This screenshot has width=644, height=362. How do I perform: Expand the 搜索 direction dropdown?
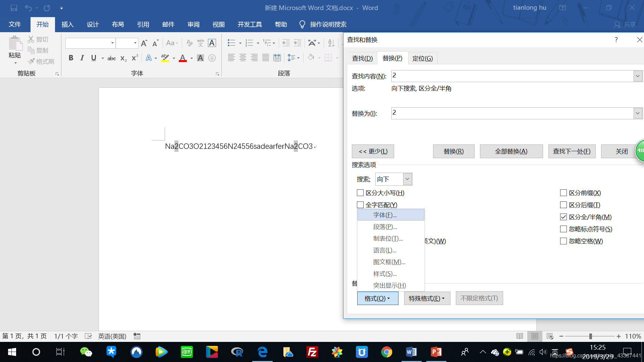[x=407, y=179]
